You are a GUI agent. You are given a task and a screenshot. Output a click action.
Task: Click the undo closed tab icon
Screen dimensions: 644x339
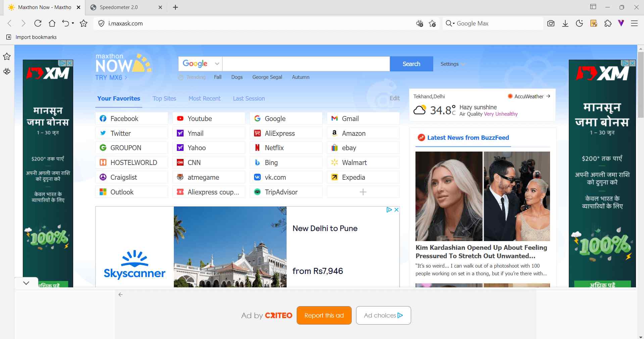(x=65, y=23)
